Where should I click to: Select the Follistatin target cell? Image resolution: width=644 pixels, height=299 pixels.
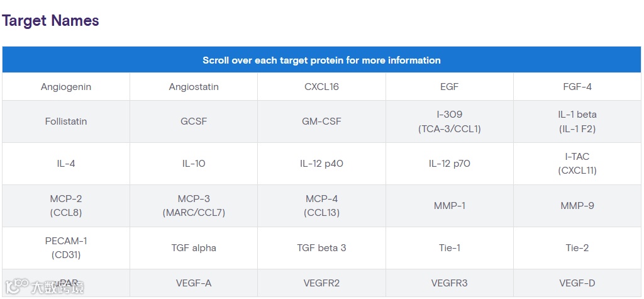pos(66,121)
